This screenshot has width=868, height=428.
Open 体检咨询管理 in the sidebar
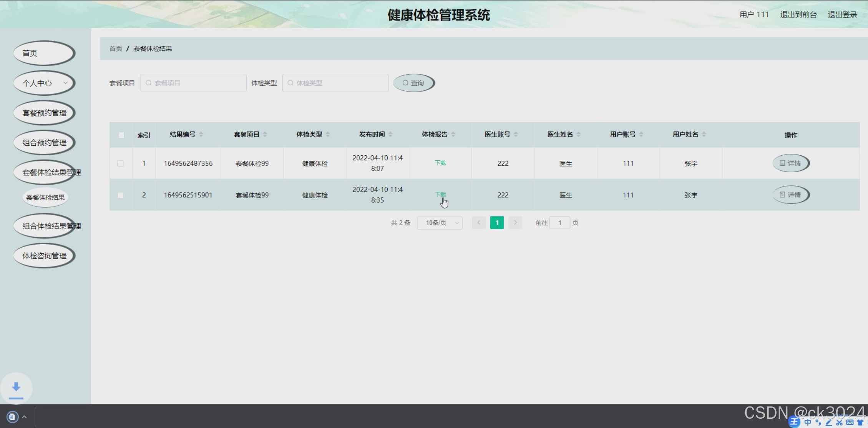pos(44,256)
